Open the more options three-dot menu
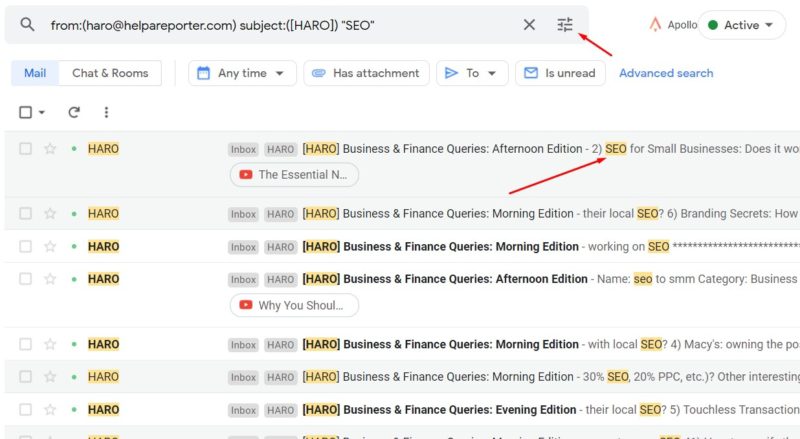This screenshot has height=439, width=800. coord(106,112)
